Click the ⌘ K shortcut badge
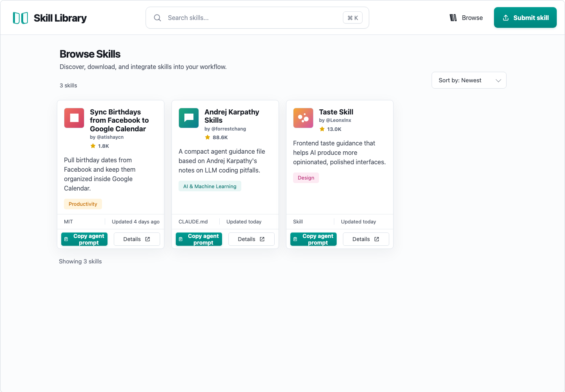Viewport: 565px width, 392px height. (353, 18)
